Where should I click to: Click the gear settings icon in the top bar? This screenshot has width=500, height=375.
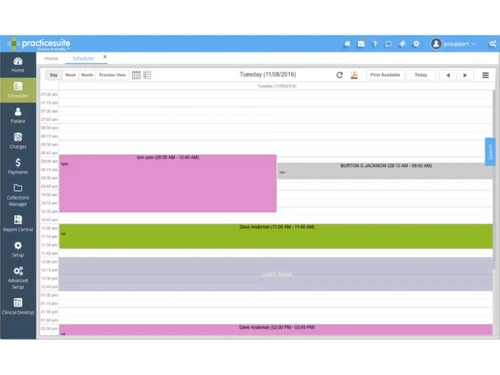point(416,44)
